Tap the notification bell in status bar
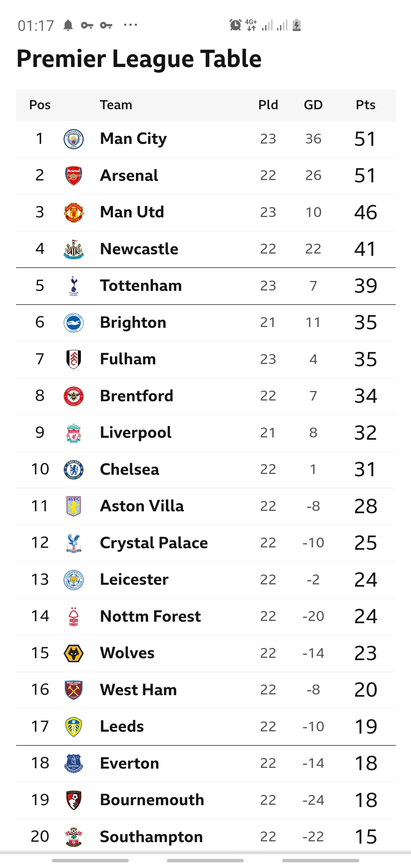 (x=68, y=26)
